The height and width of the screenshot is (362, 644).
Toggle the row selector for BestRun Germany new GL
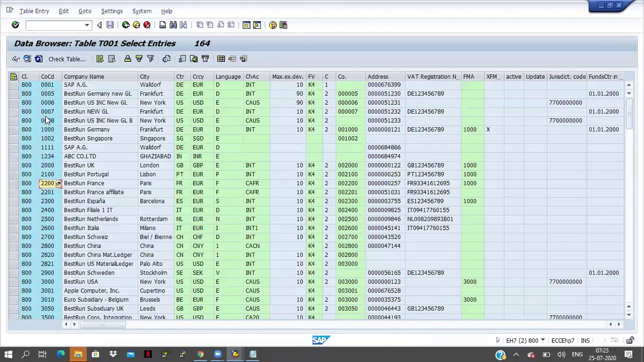pyautogui.click(x=14, y=94)
